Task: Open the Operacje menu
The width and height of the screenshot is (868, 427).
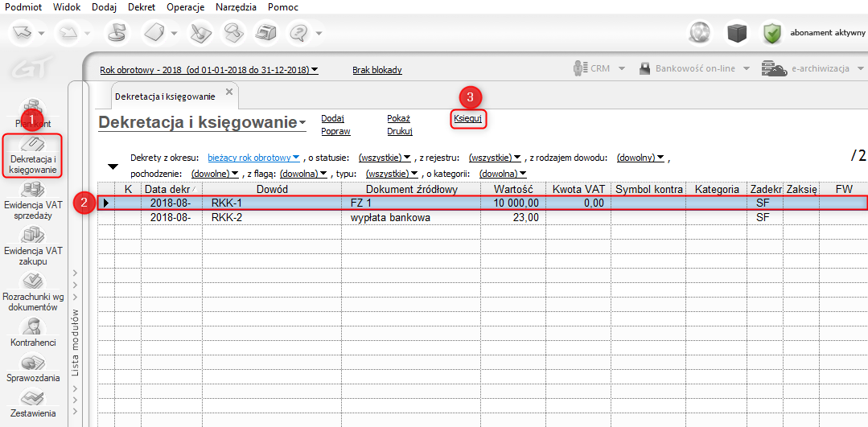Action: coord(186,7)
